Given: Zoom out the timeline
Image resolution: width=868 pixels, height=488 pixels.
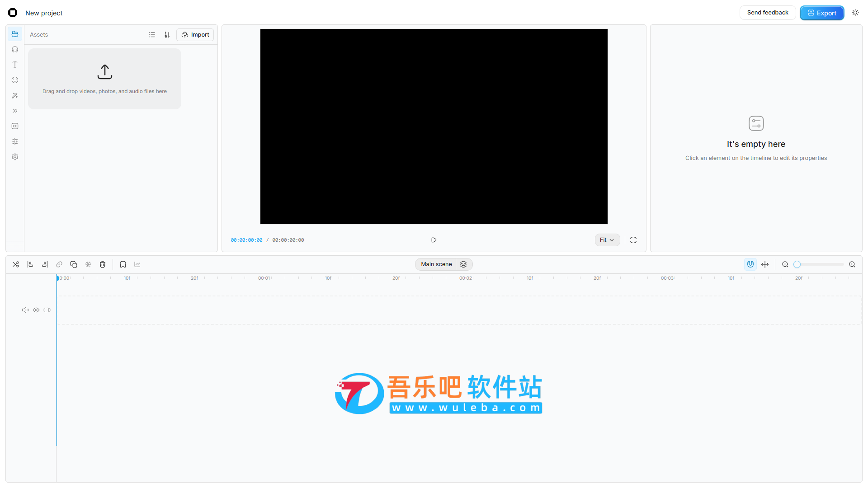Looking at the screenshot, I should click(785, 264).
